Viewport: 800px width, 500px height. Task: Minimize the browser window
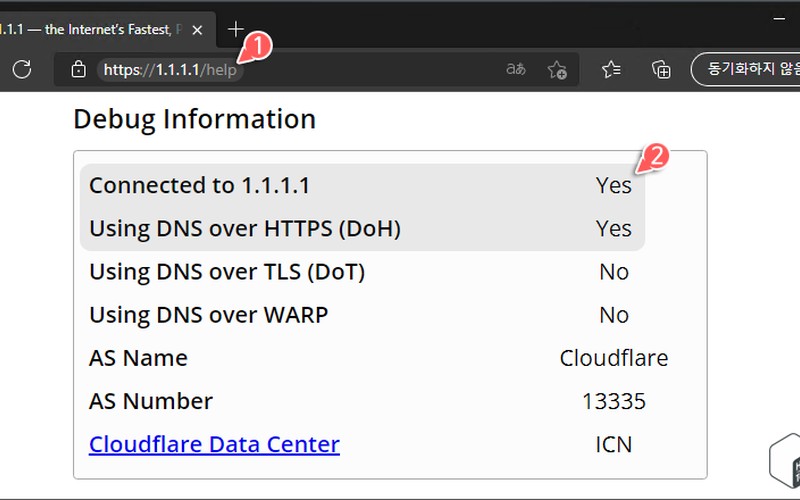[779, 19]
